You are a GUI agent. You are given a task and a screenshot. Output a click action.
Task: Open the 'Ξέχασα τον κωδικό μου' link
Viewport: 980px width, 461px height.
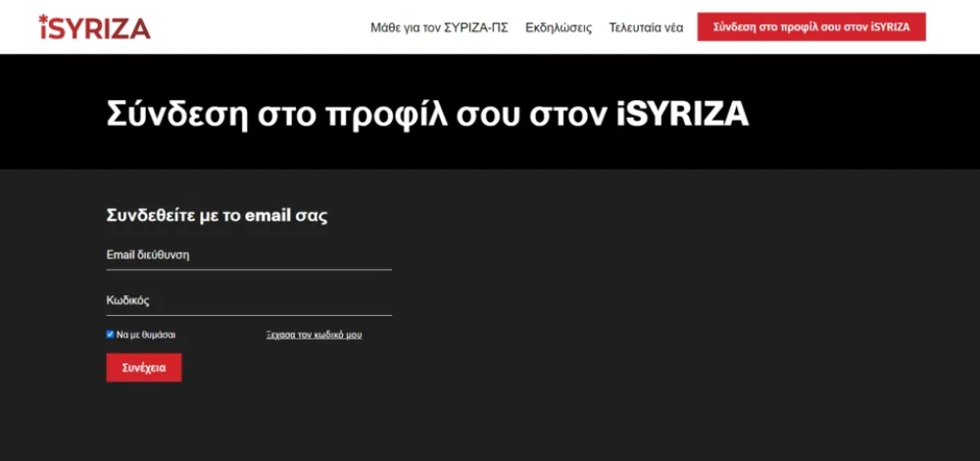click(x=314, y=334)
